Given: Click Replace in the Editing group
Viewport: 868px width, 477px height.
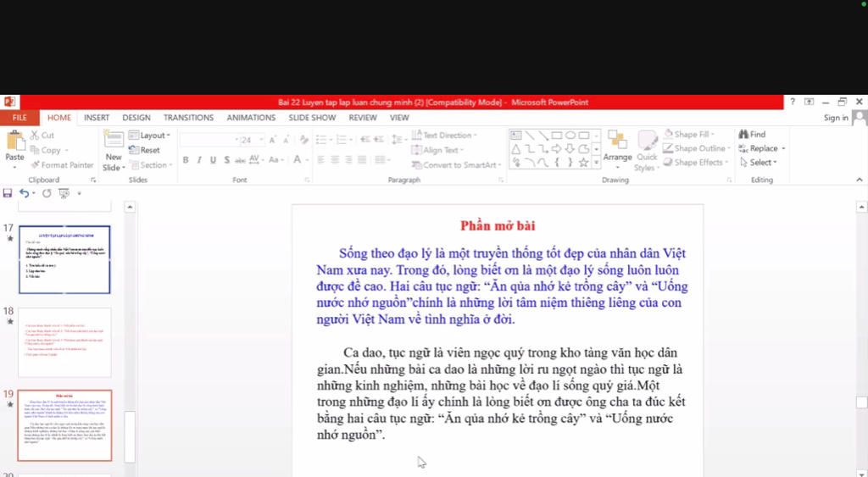Looking at the screenshot, I should click(x=762, y=148).
